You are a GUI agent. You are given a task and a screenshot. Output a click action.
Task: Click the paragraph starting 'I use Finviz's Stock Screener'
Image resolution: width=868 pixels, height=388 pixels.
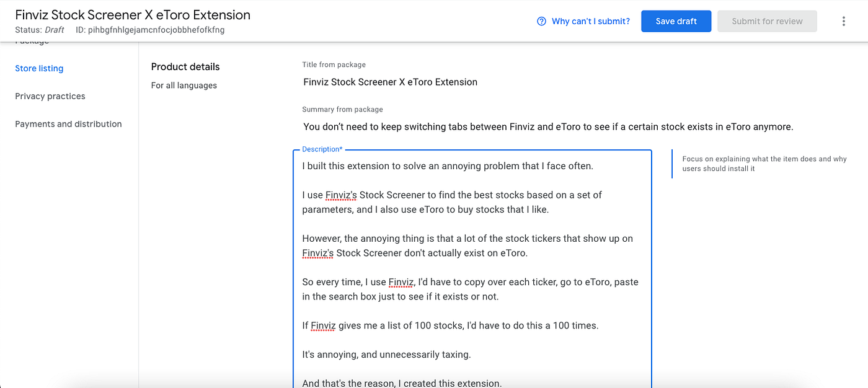pyautogui.click(x=452, y=202)
